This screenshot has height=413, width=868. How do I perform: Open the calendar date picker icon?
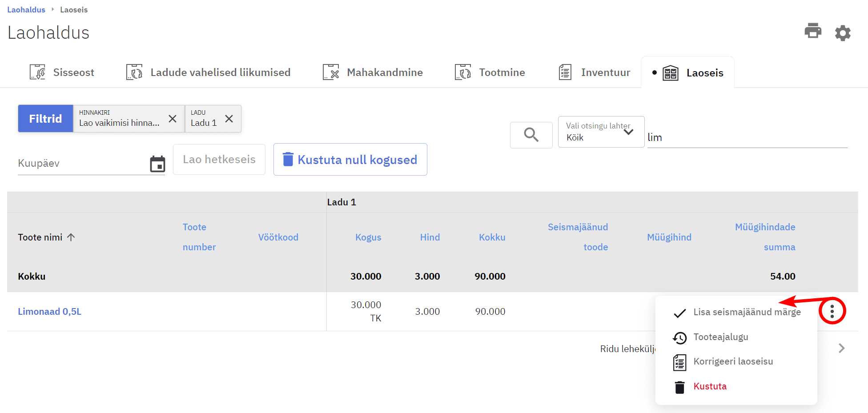tap(157, 164)
